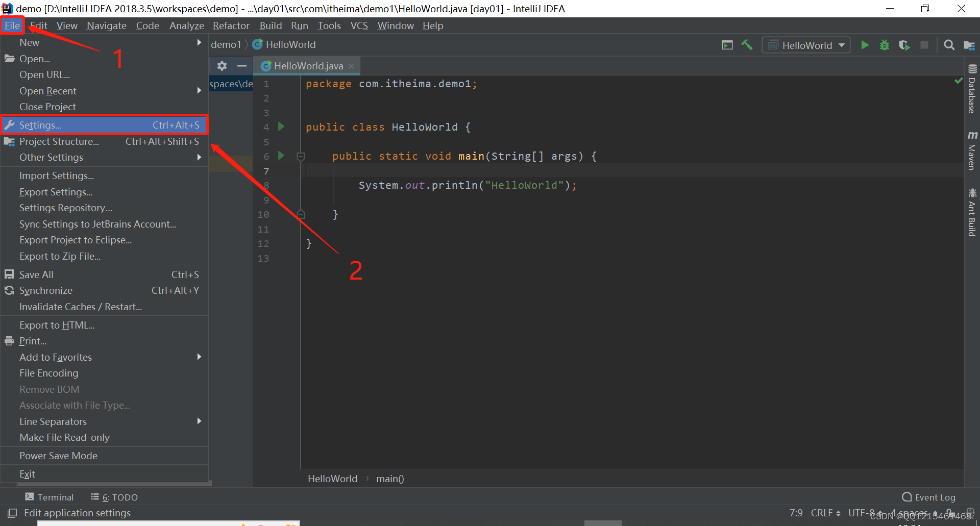Choose Save All menu entry
This screenshot has height=526, width=980.
click(104, 274)
